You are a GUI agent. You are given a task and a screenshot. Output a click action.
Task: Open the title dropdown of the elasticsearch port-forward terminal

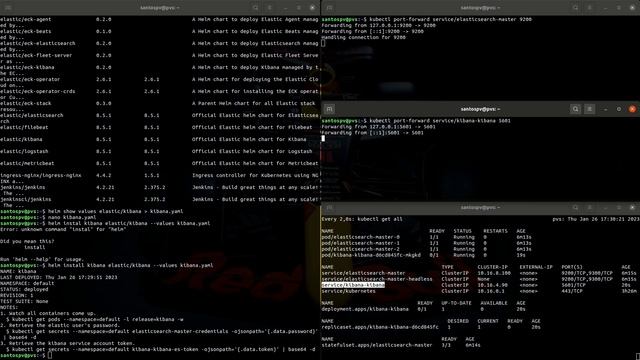point(480,7)
